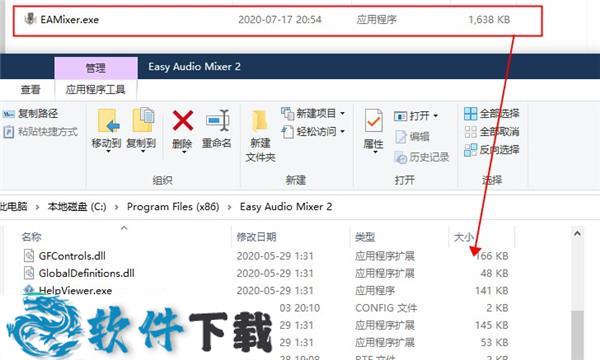Expand the 复制到 dropdown arrow
Screen dimensions: 600x360
tap(143, 151)
